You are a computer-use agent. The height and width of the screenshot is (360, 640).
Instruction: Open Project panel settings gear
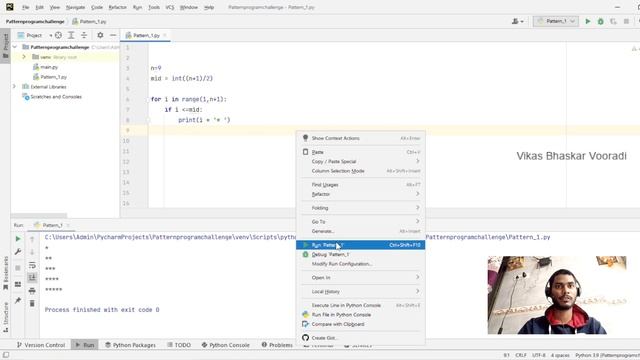[x=100, y=36]
